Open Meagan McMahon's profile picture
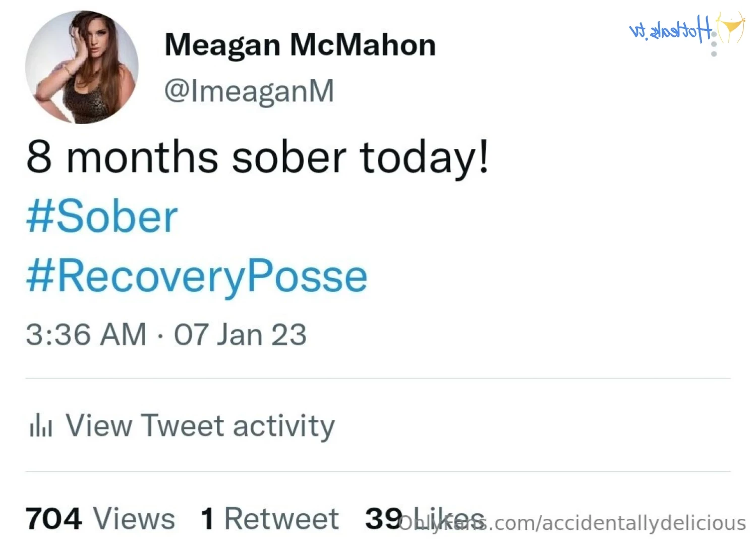Screen dimensions: 756x544 pyautogui.click(x=82, y=67)
